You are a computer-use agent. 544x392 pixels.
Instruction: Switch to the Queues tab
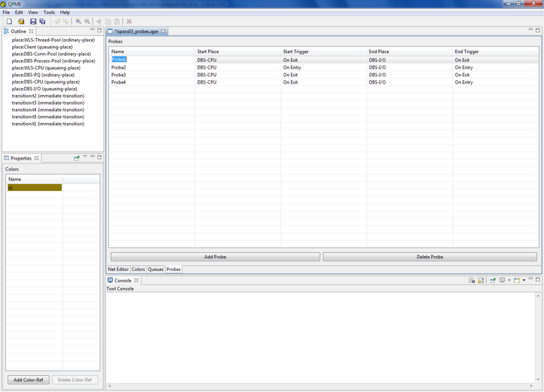[156, 270]
